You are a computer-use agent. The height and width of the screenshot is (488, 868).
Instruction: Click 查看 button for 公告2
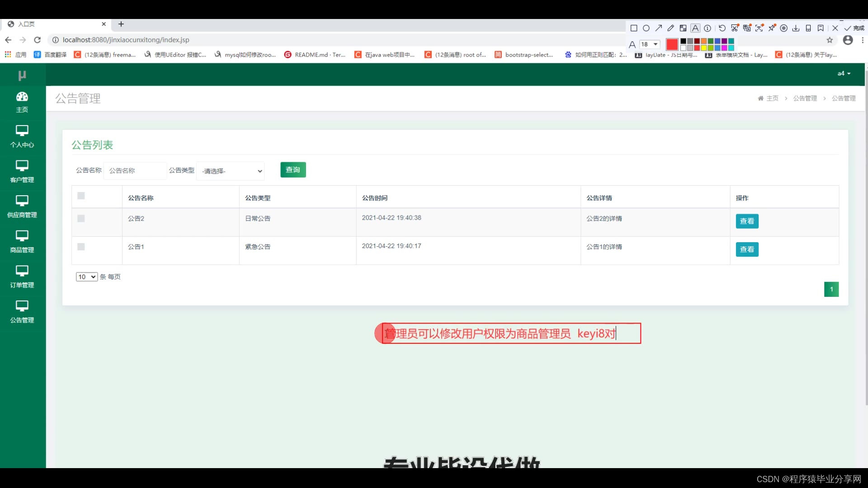(x=747, y=221)
